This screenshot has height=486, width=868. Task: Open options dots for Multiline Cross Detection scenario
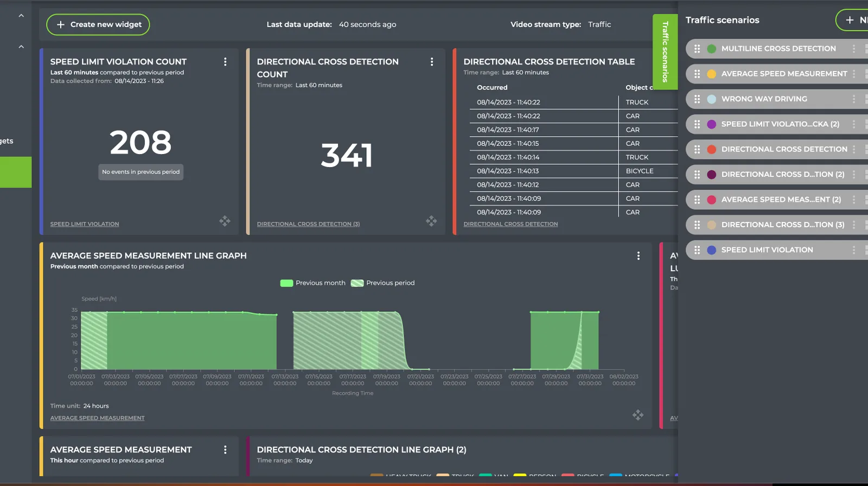(x=854, y=49)
